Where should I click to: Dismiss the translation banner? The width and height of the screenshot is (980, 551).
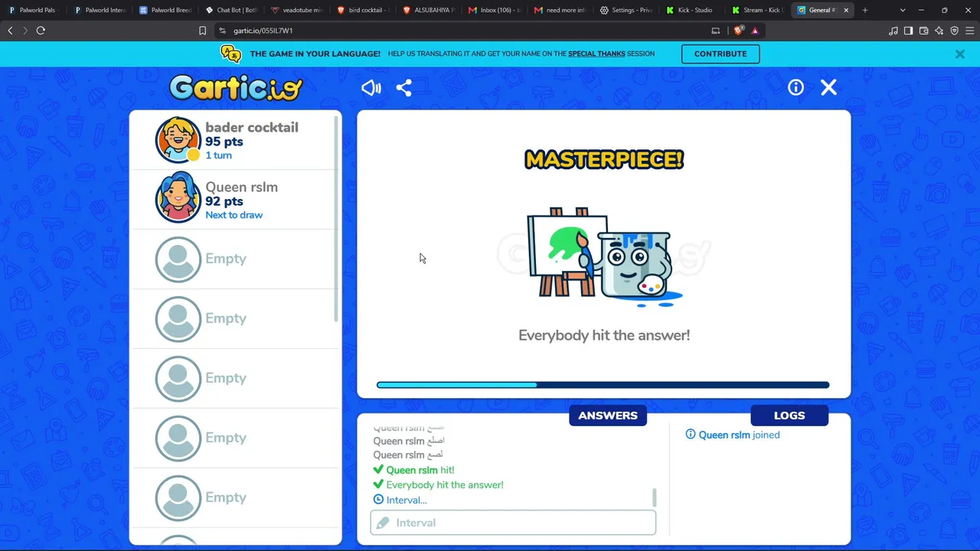click(959, 54)
